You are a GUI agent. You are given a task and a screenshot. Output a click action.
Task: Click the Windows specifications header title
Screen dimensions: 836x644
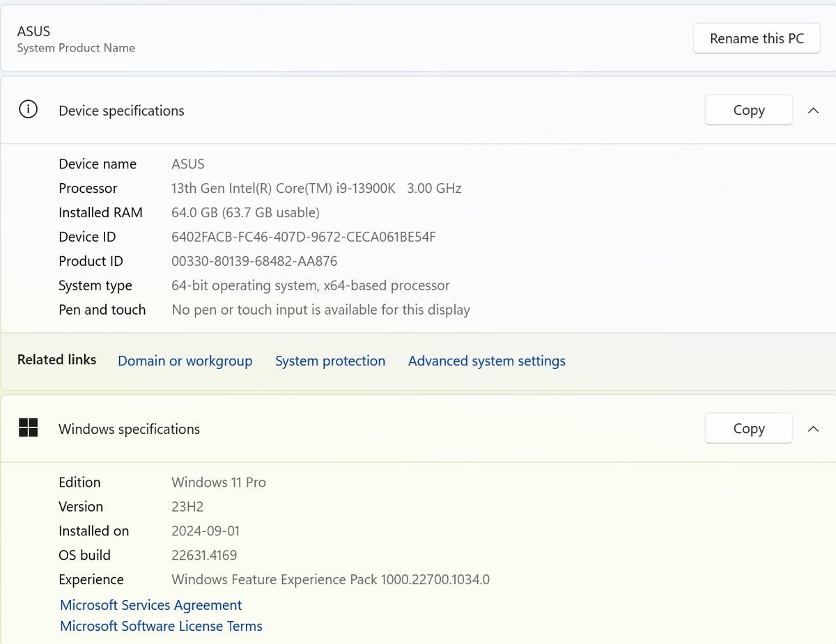tap(129, 430)
